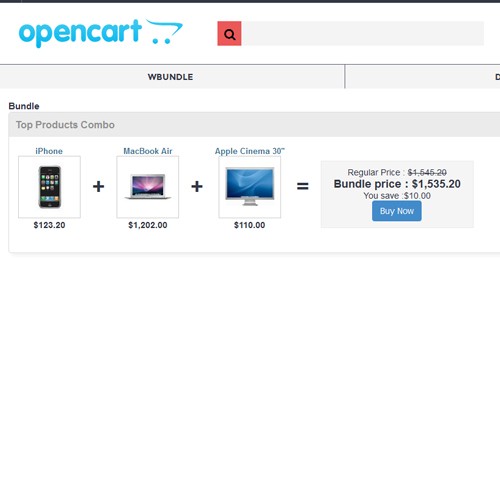Click the struck-through regular price $1,545.20
500x500 pixels.
coord(427,173)
